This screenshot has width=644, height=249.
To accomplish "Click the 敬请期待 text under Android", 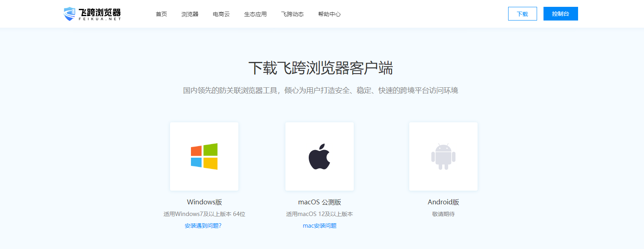I will click(x=443, y=214).
